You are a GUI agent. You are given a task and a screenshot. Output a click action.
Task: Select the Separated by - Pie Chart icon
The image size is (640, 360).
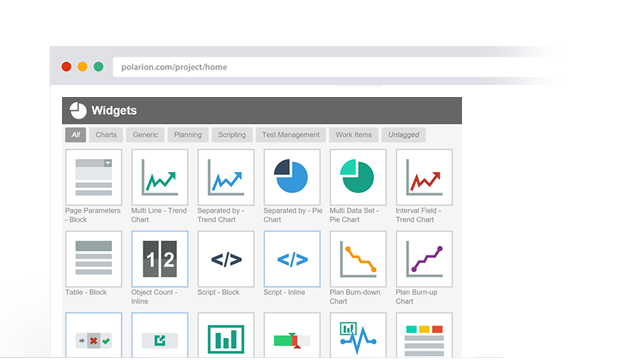[292, 177]
